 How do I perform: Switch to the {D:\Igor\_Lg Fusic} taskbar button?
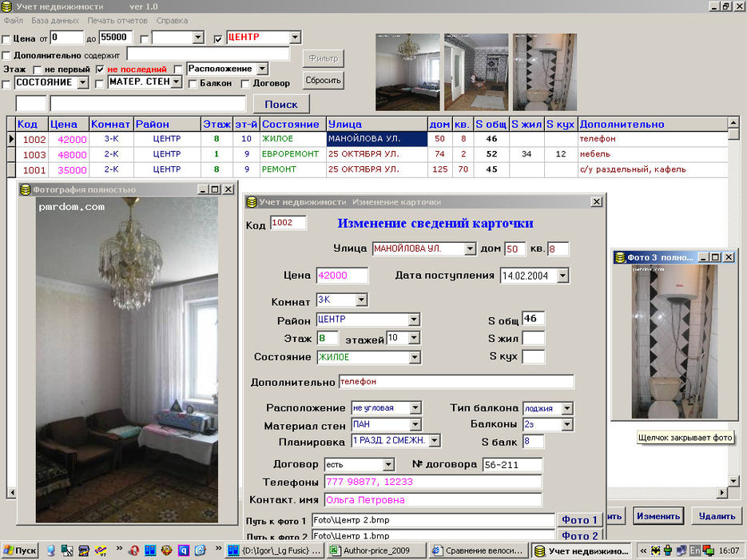(274, 550)
